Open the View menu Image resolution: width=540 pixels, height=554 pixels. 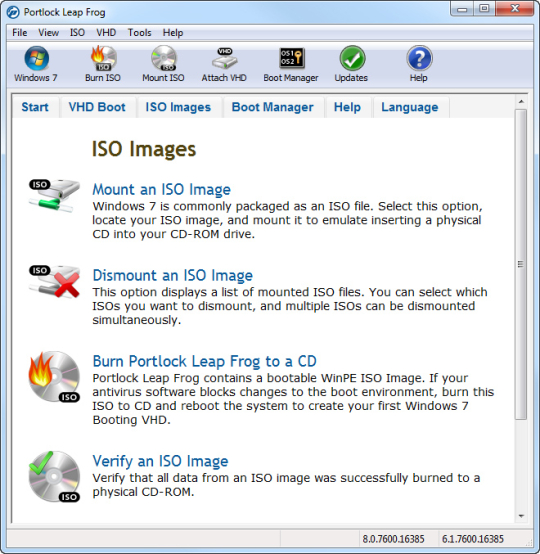48,33
